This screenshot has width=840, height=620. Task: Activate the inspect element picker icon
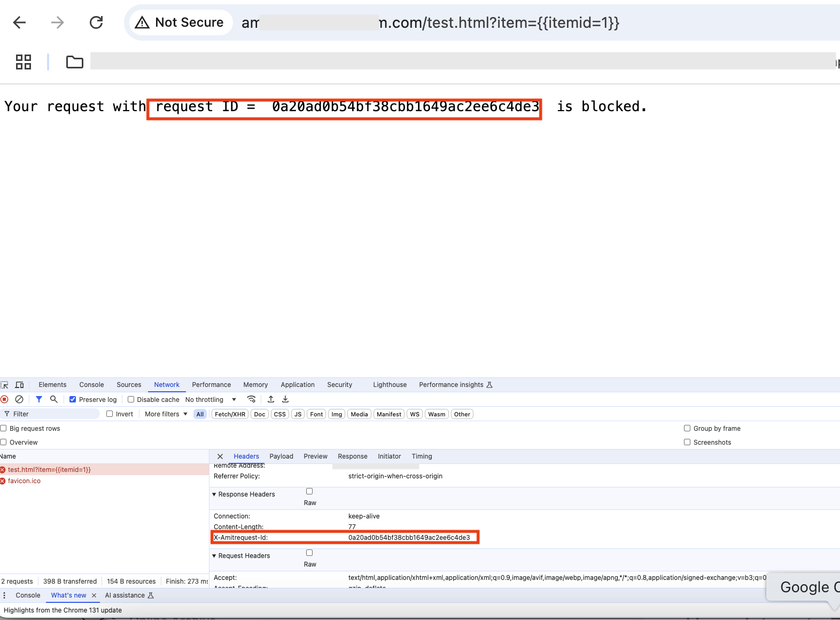(5, 385)
